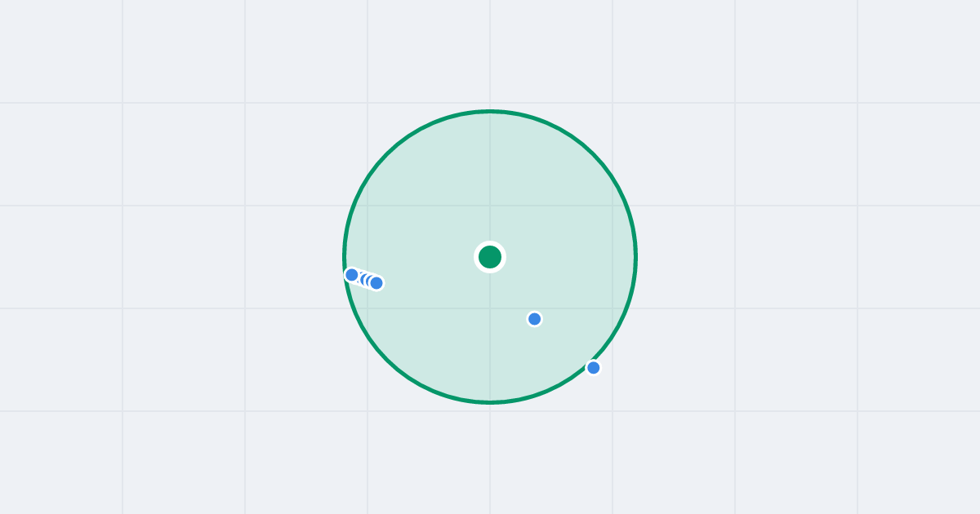The height and width of the screenshot is (514, 980).
Task: Click the lone blue dot below the center marker
Action: (535, 319)
